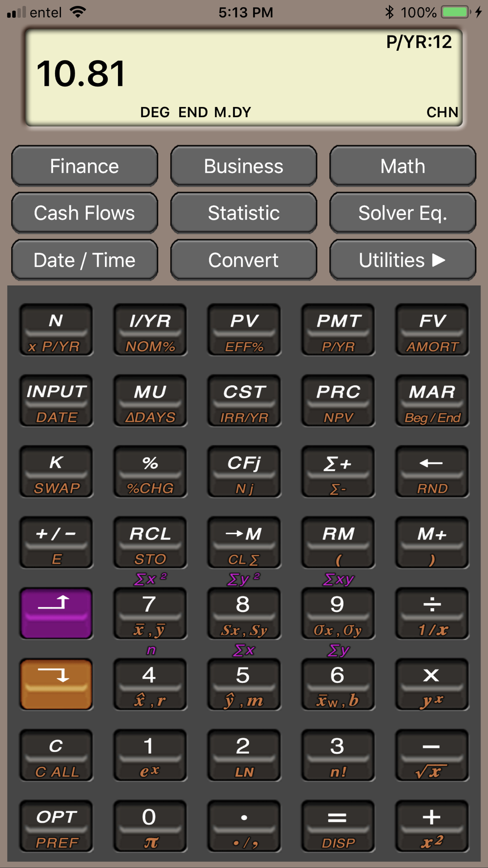Tap the I/YR key
488x868 pixels.
tap(150, 330)
